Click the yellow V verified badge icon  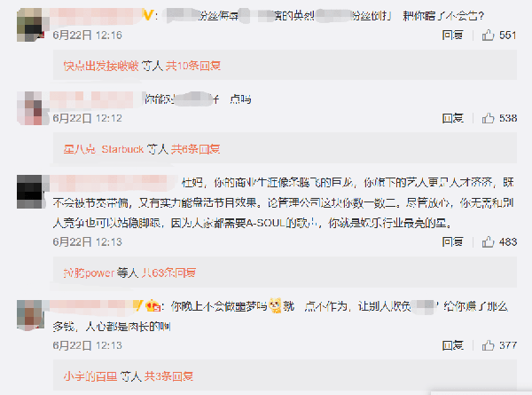click(x=148, y=15)
